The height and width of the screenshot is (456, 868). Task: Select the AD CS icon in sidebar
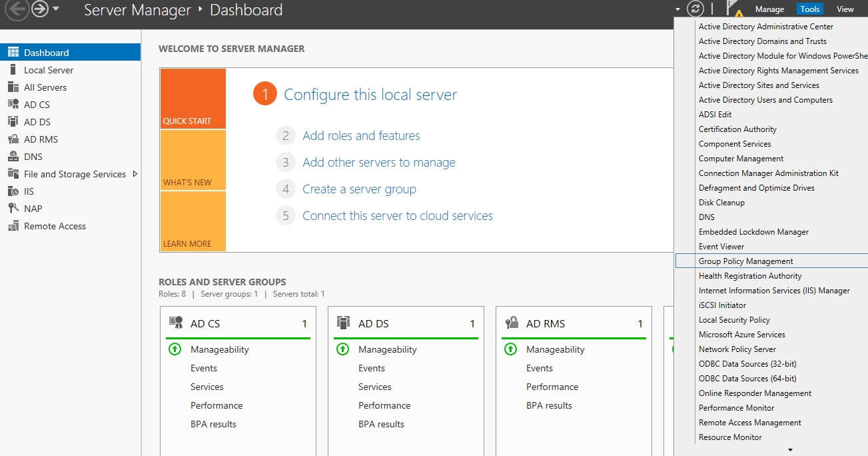(13, 105)
